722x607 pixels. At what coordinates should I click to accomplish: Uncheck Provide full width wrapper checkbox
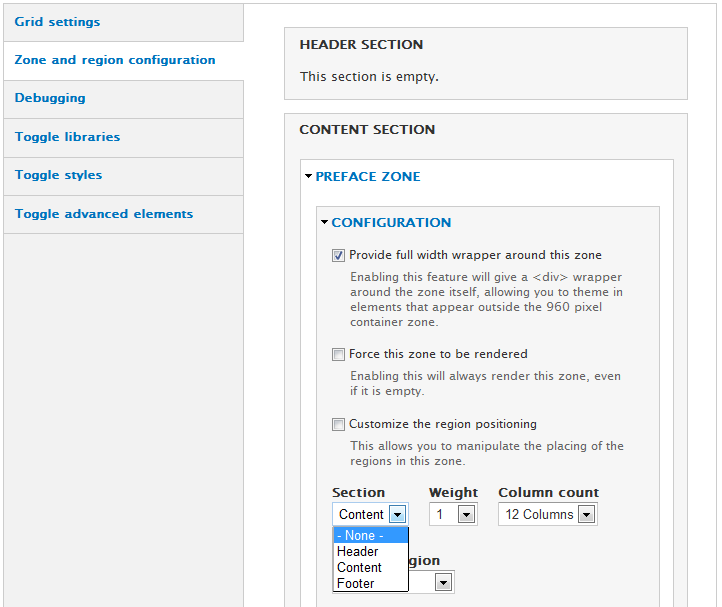click(338, 256)
